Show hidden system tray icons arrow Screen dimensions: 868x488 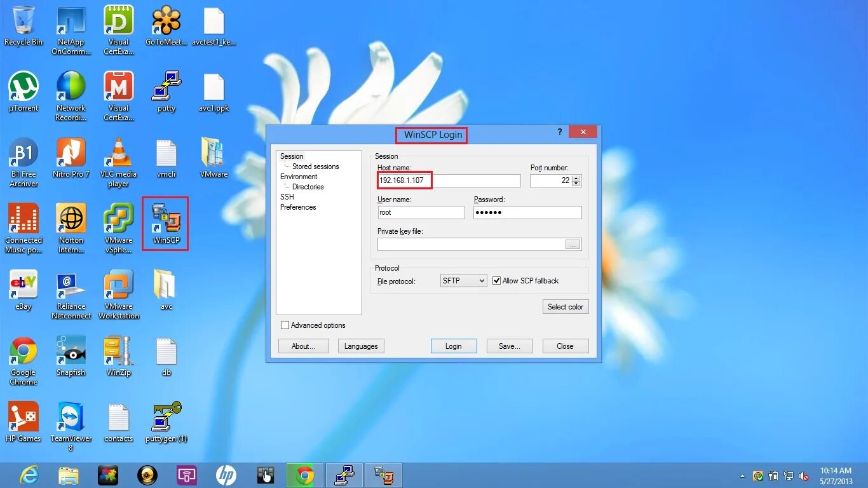pos(742,476)
